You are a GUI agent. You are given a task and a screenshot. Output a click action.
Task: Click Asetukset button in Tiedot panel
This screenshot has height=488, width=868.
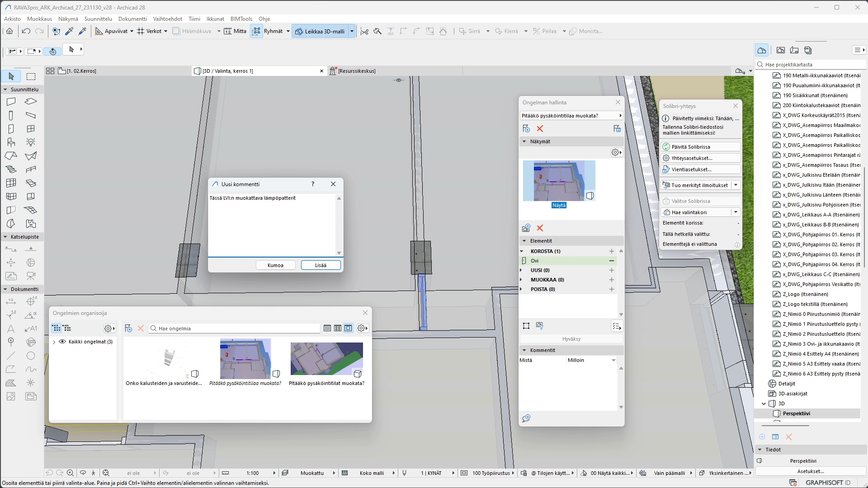click(x=810, y=471)
